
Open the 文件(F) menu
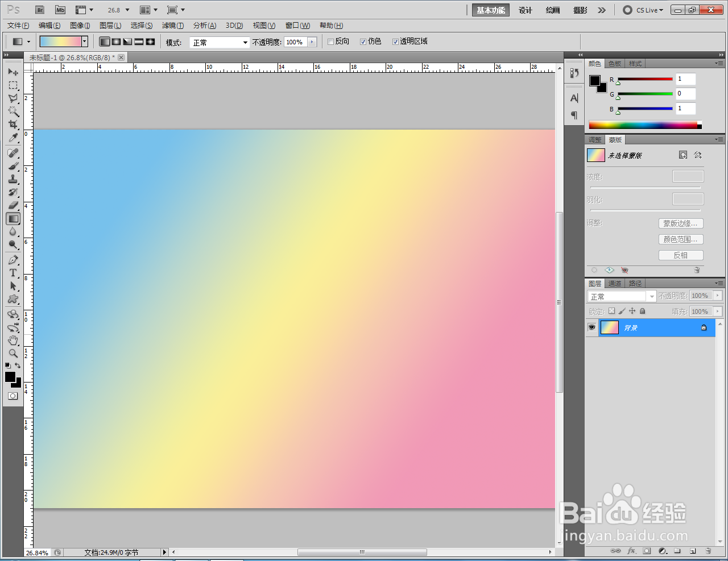tap(18, 26)
